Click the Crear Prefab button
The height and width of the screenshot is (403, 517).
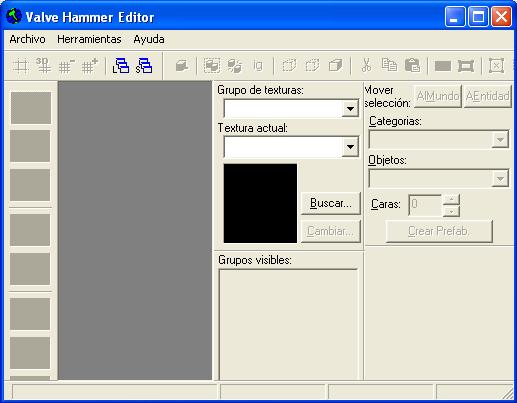439,231
